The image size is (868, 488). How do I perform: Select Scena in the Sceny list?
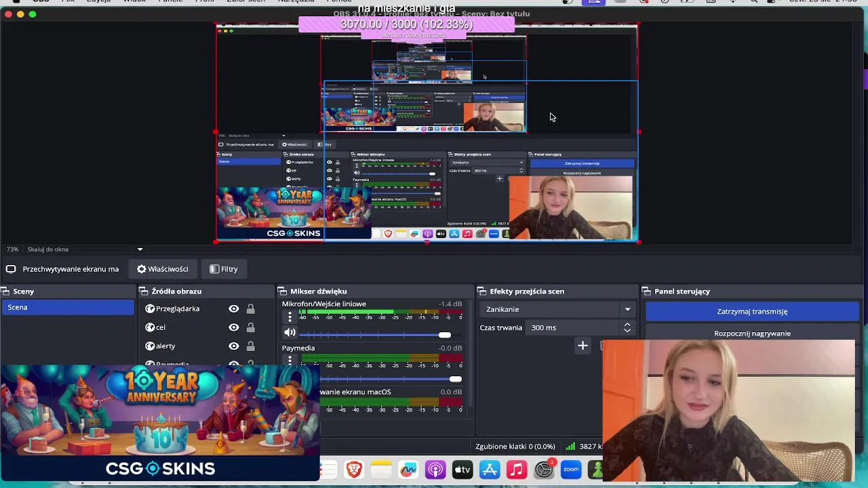[x=68, y=307]
